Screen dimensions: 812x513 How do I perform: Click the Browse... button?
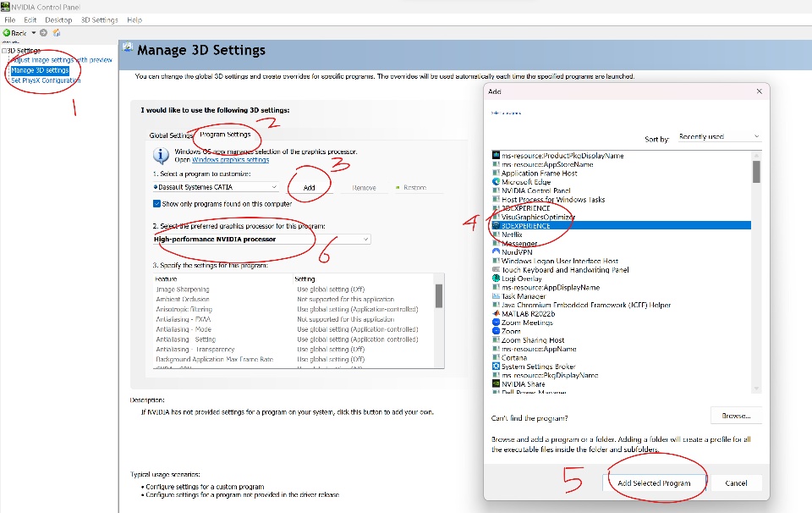pos(736,416)
